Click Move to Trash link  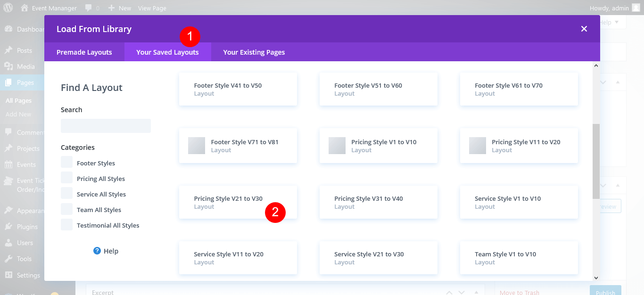pyautogui.click(x=520, y=292)
